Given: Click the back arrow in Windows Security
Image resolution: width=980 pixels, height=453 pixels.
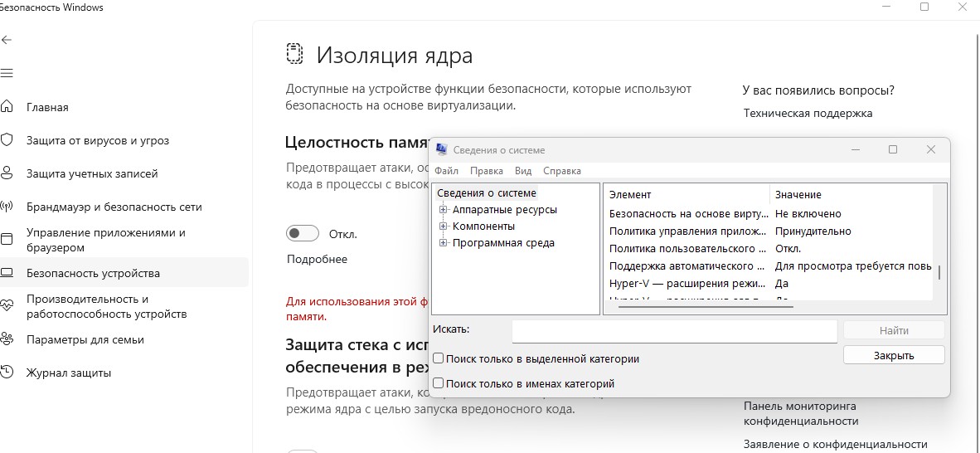Looking at the screenshot, I should click(x=7, y=40).
